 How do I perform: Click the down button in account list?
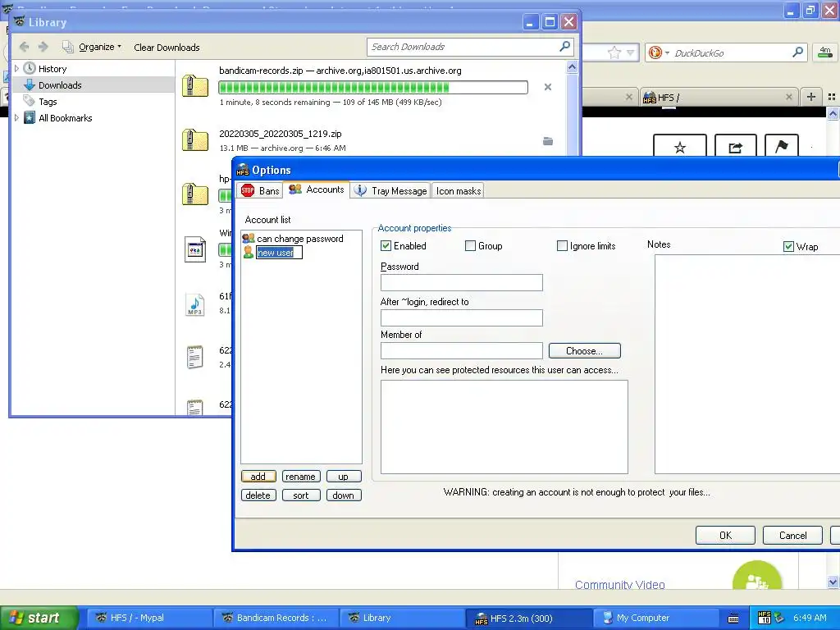point(344,495)
